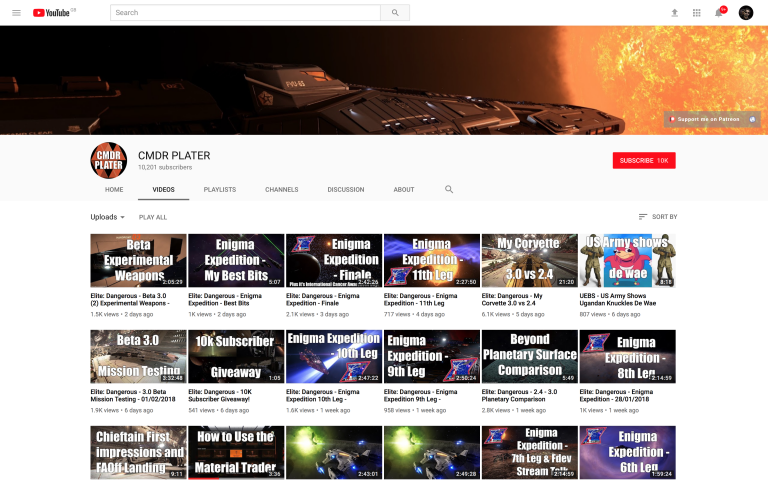Image resolution: width=768 pixels, height=480 pixels.
Task: Click title '10K Subscriber Giveaway!'
Action: (x=220, y=396)
